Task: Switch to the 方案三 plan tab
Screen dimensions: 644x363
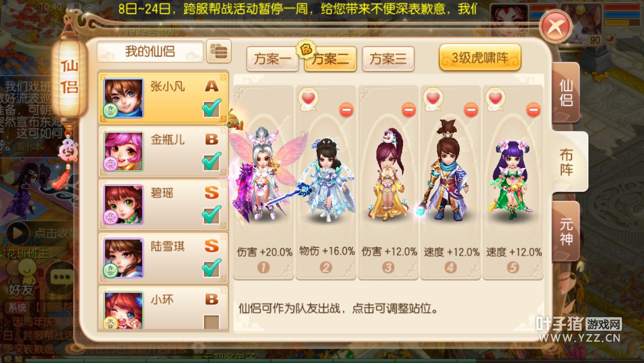Action: (x=388, y=59)
